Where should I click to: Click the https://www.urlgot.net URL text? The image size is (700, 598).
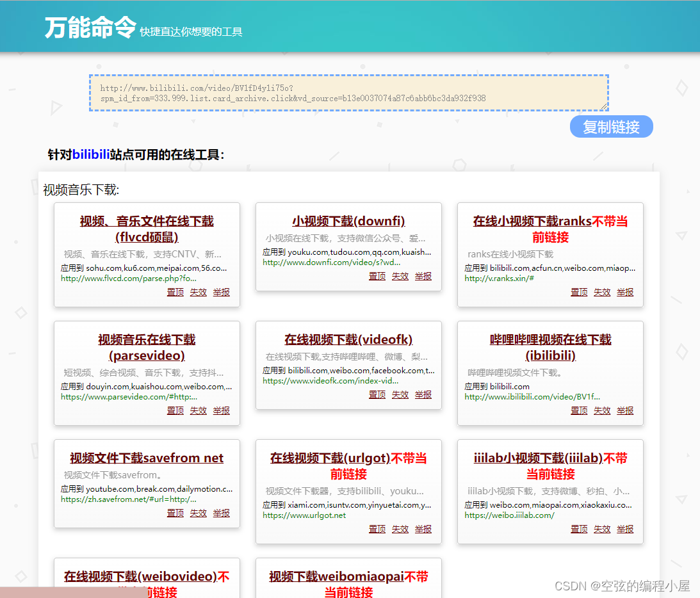(304, 515)
